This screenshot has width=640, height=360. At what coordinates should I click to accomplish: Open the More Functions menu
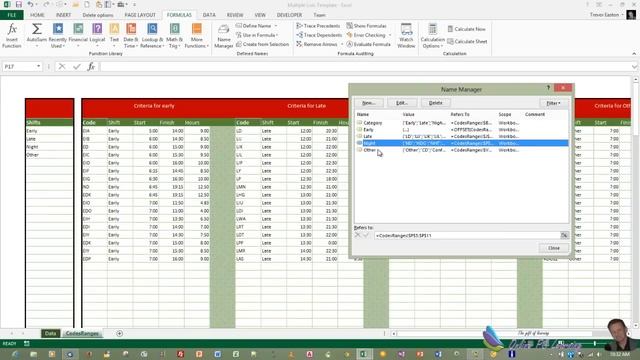tap(196, 36)
